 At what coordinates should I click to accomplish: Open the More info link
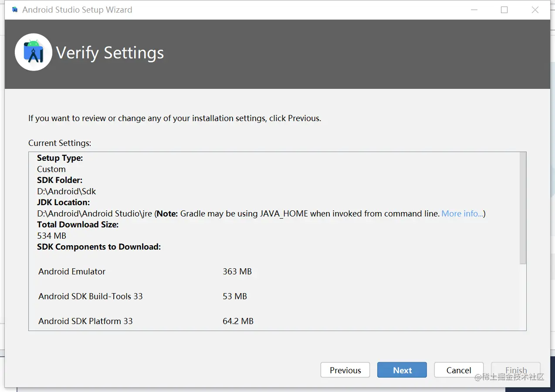[x=462, y=214]
